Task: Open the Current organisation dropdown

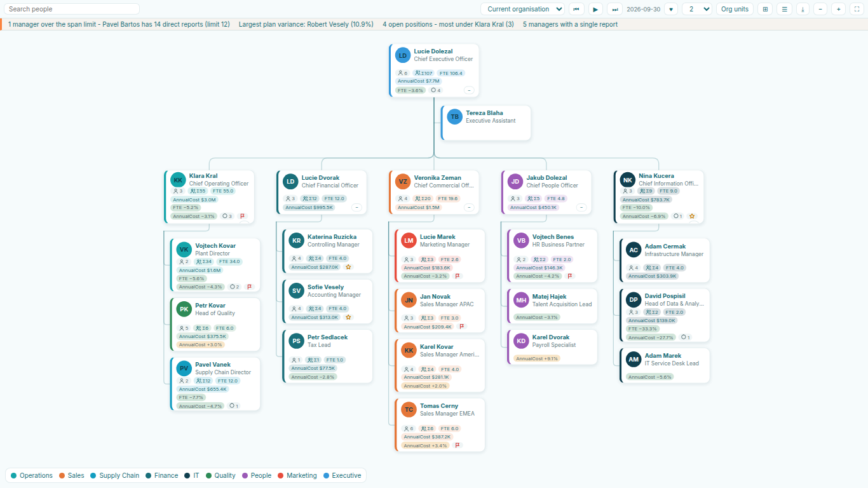Action: [522, 9]
